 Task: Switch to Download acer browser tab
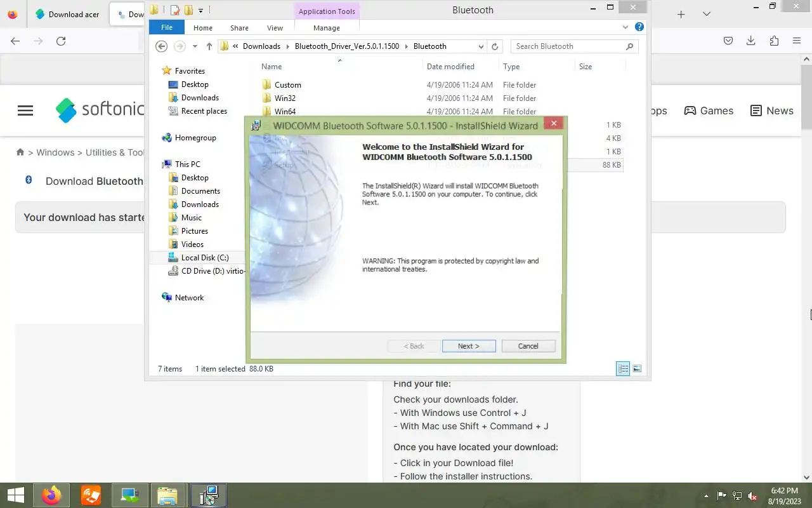click(x=67, y=15)
